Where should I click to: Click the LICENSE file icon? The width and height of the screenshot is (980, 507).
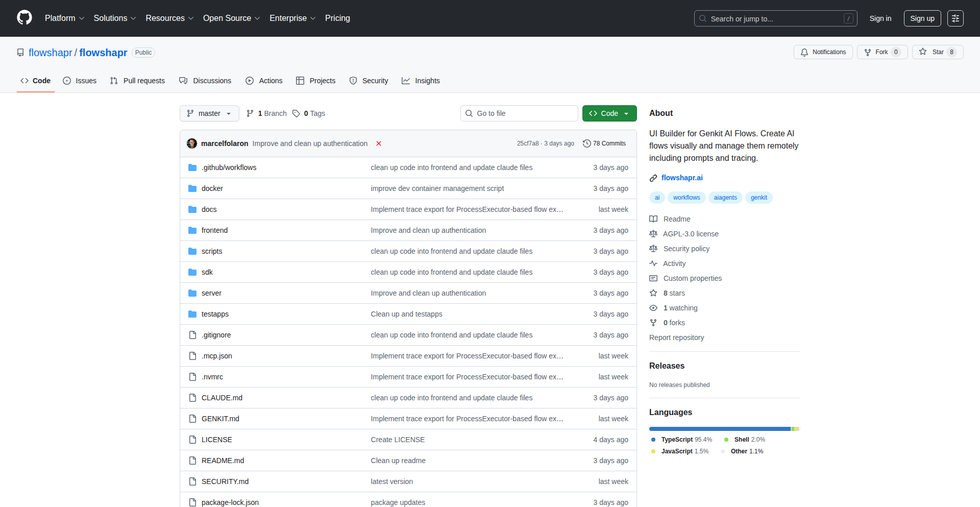(192, 440)
